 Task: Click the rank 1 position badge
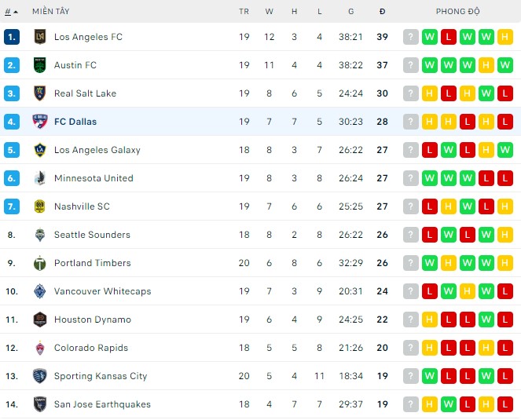(11, 37)
